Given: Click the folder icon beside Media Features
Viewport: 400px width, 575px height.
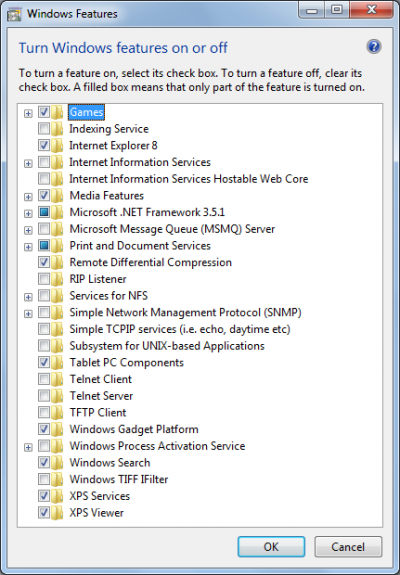Looking at the screenshot, I should tap(57, 195).
